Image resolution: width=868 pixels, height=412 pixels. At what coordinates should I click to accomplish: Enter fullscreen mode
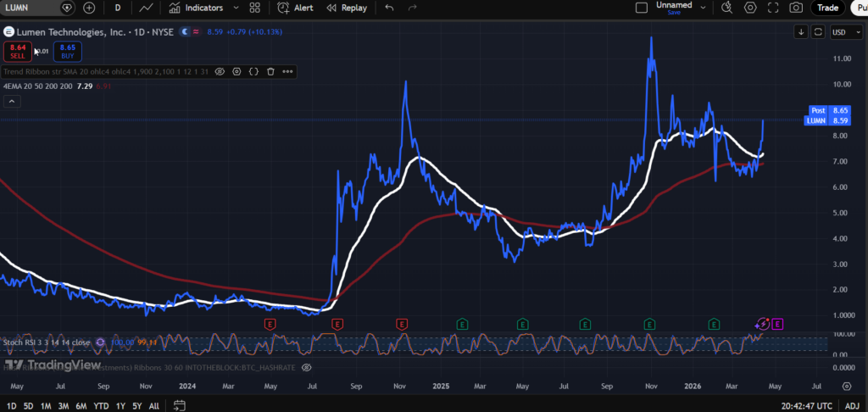tap(772, 8)
